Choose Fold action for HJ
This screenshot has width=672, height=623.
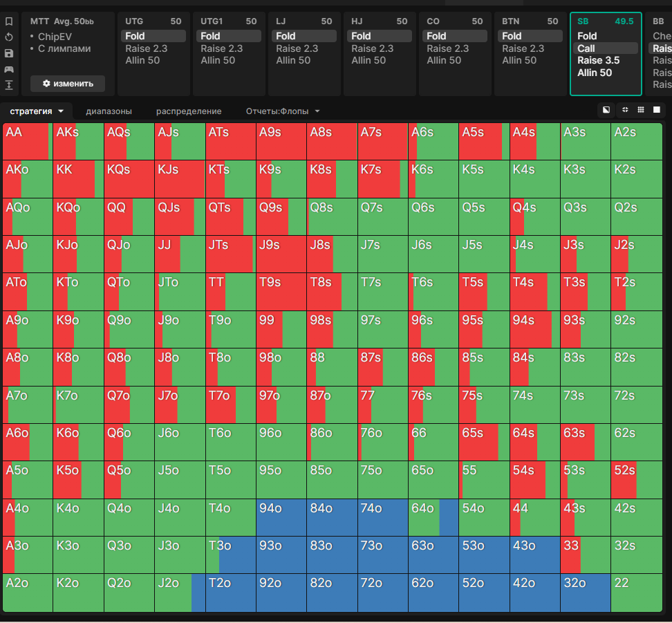[380, 36]
